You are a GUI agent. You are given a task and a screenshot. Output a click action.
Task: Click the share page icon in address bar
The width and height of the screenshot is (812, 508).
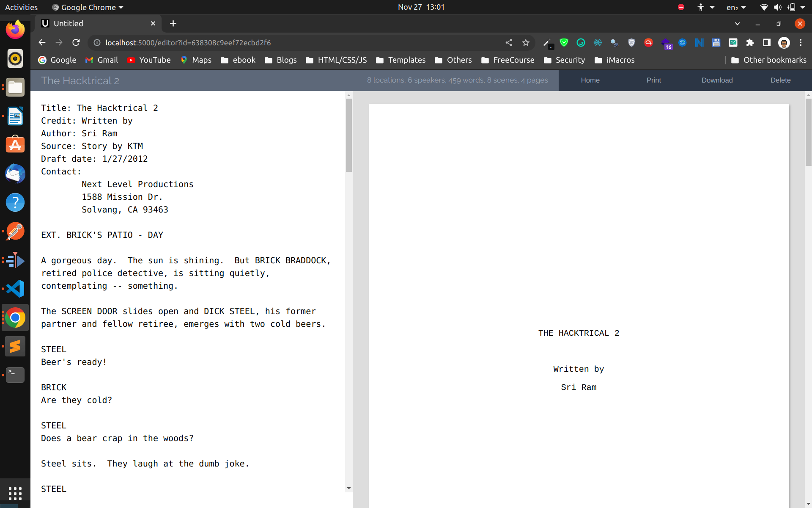509,42
